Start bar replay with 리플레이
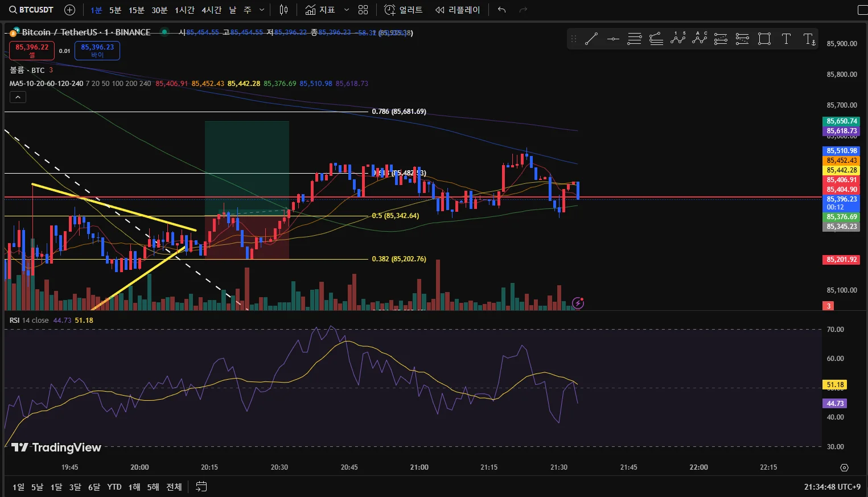 pyautogui.click(x=458, y=10)
